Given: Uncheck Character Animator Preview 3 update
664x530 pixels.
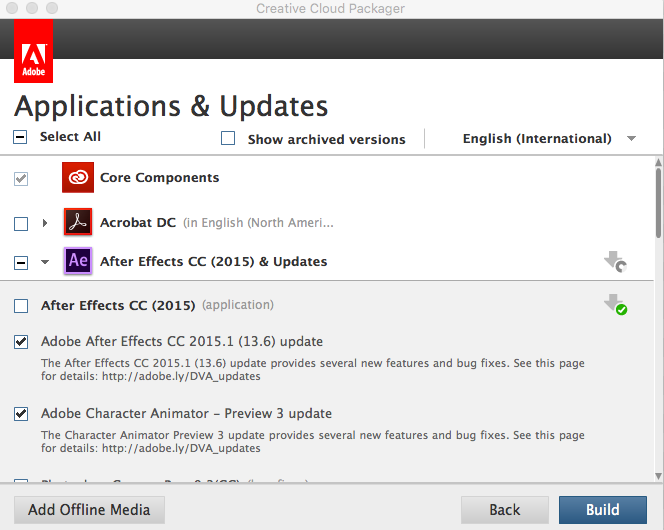Looking at the screenshot, I should pos(21,414).
